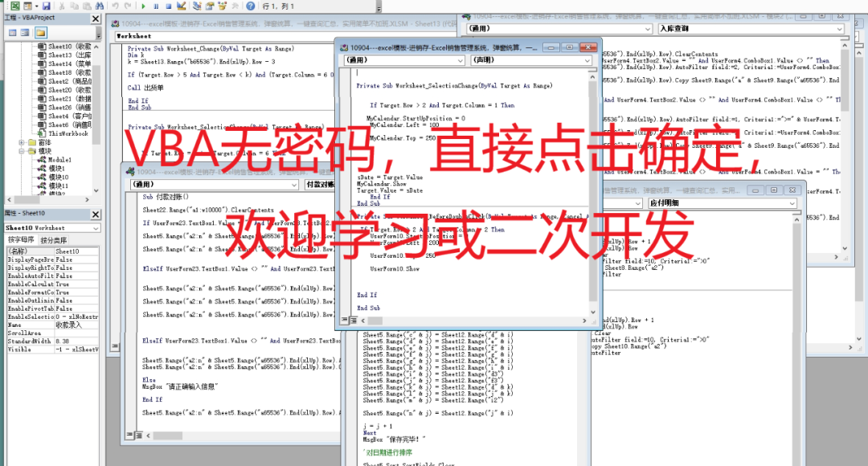Open VBA Help question mark icon
Image resolution: width=868 pixels, height=466 pixels.
click(x=251, y=6)
